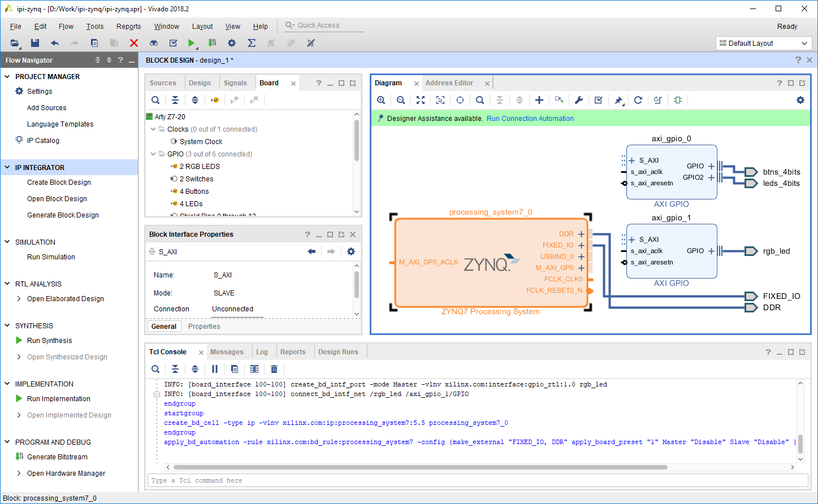
Task: Zoom out on the Diagram canvas
Action: [x=401, y=100]
